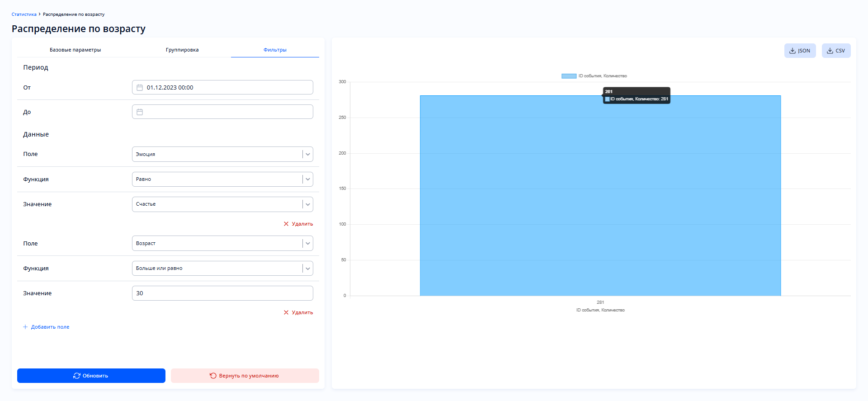Click the plus icon beside Добавить поле
This screenshot has width=868, height=401.
click(25, 327)
